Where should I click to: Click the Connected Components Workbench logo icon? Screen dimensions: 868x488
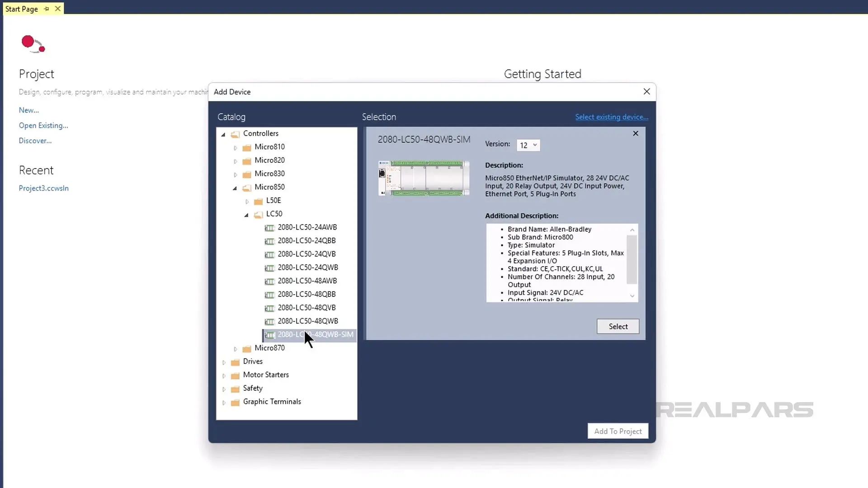click(x=33, y=44)
